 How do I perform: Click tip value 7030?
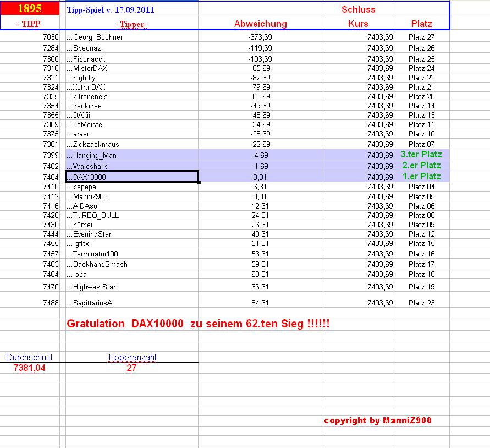(51, 37)
